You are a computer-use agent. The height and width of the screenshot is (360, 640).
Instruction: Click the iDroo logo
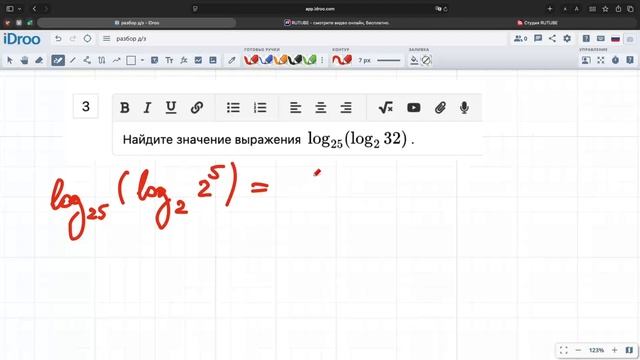coord(22,39)
